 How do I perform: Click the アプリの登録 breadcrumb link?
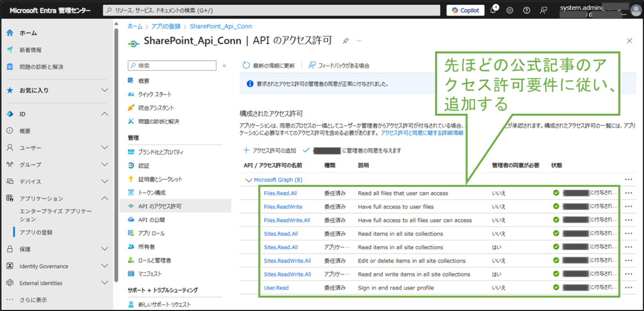click(x=166, y=26)
